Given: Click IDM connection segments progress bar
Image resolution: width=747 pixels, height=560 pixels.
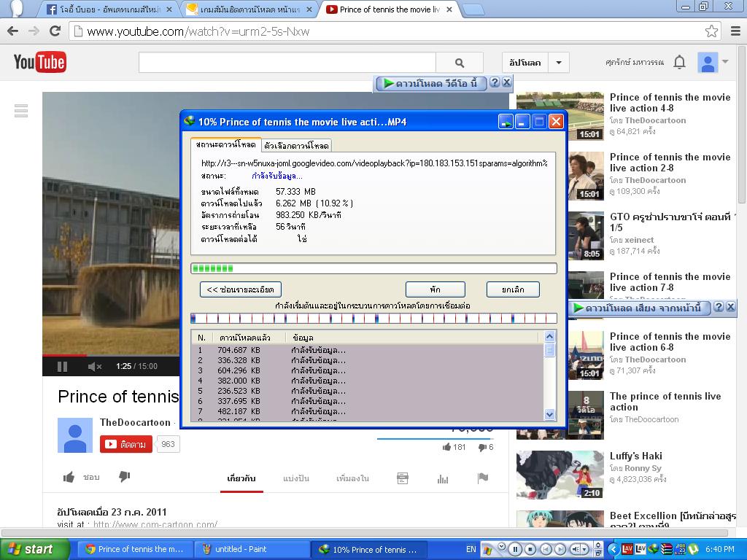Looking at the screenshot, I should 373,318.
